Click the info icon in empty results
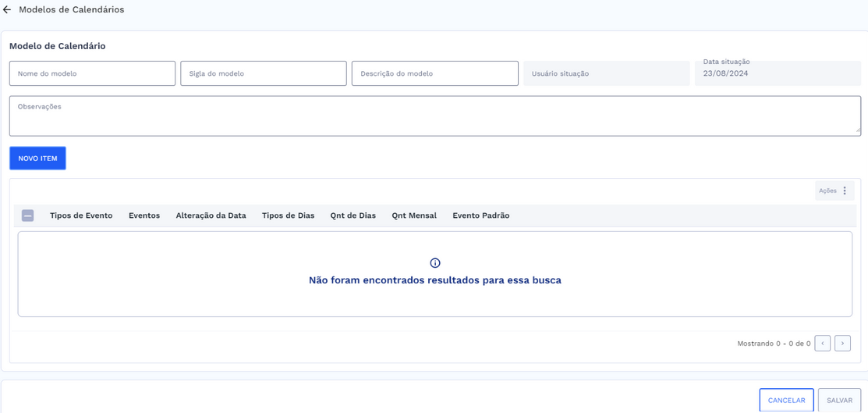 coord(435,263)
